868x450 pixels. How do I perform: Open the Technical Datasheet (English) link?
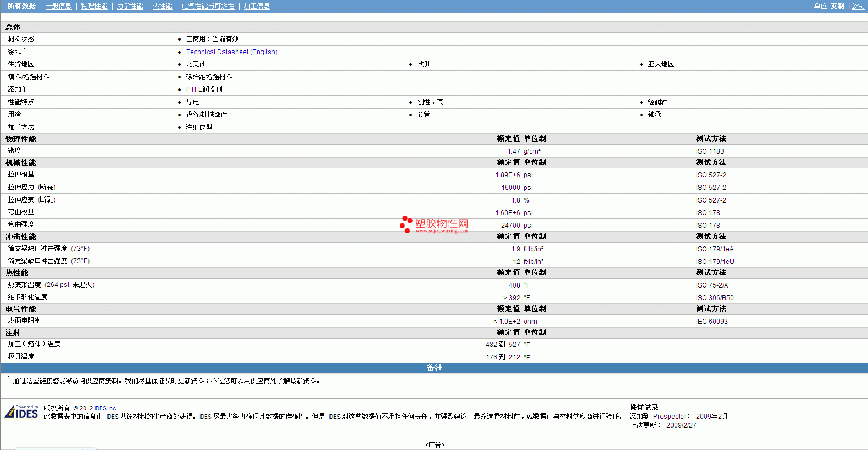click(232, 52)
